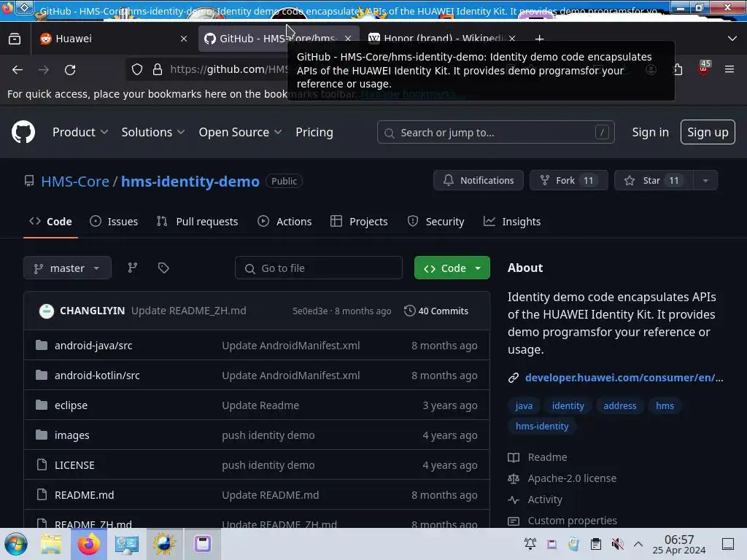Image resolution: width=747 pixels, height=560 pixels.
Task: Click the browser URL address bar
Action: pyautogui.click(x=228, y=69)
